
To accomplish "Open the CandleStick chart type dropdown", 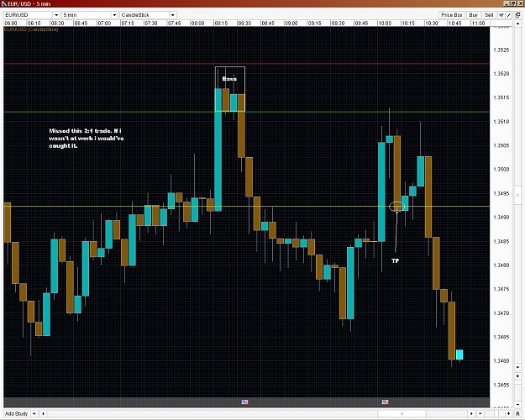I will click(x=173, y=15).
